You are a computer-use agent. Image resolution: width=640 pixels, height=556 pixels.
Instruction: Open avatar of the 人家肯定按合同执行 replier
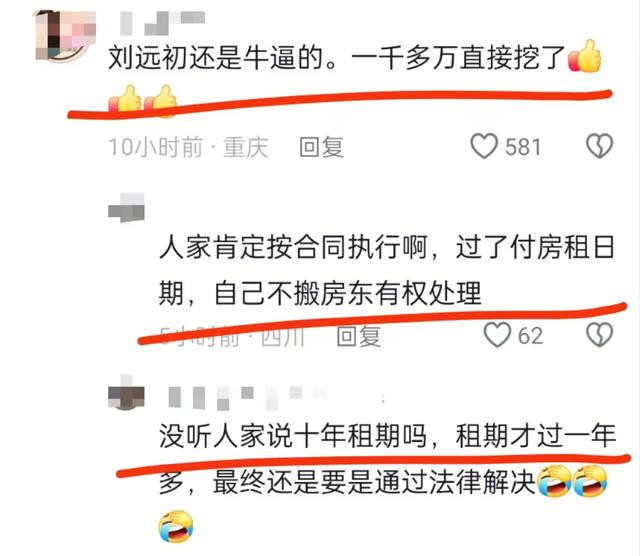(x=126, y=207)
